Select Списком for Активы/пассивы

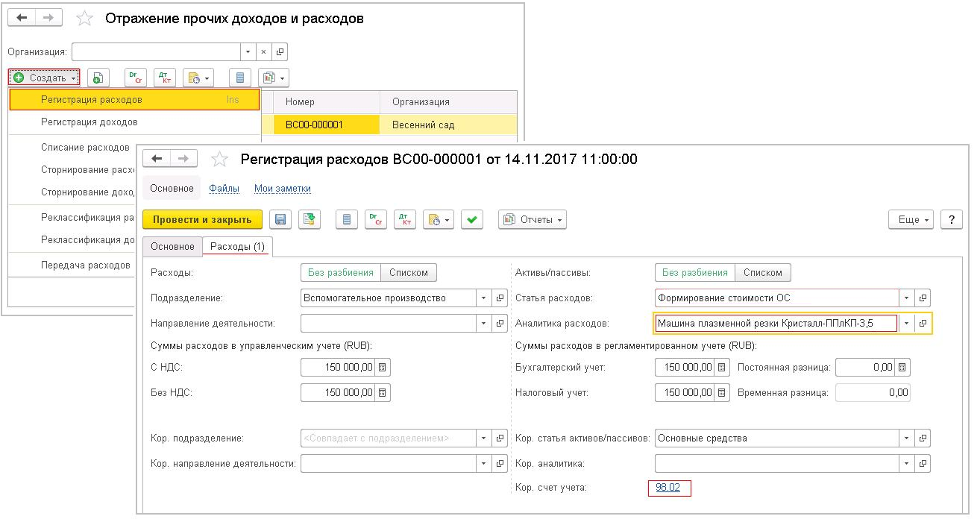(763, 272)
